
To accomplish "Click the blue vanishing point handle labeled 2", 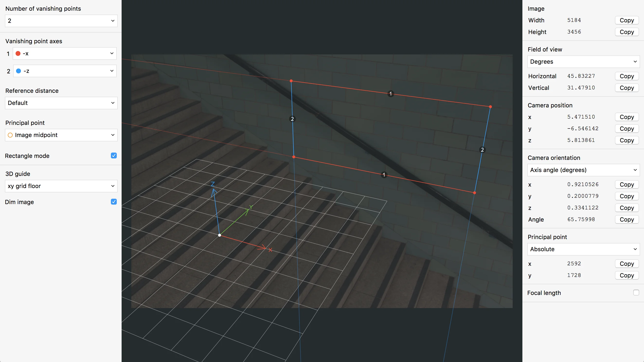I will tap(292, 119).
